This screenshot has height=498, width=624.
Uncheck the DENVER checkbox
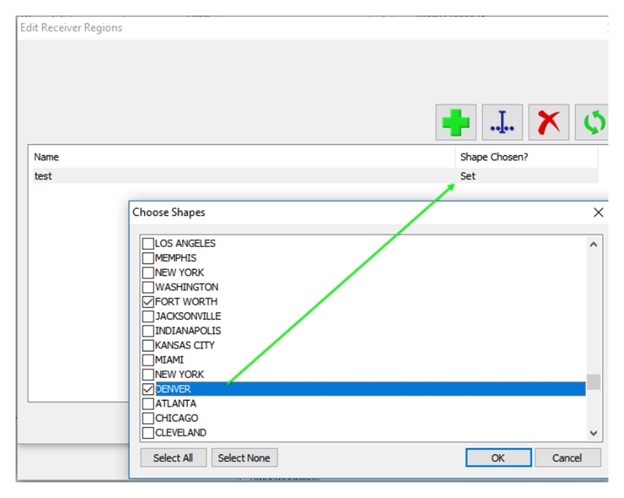point(148,389)
